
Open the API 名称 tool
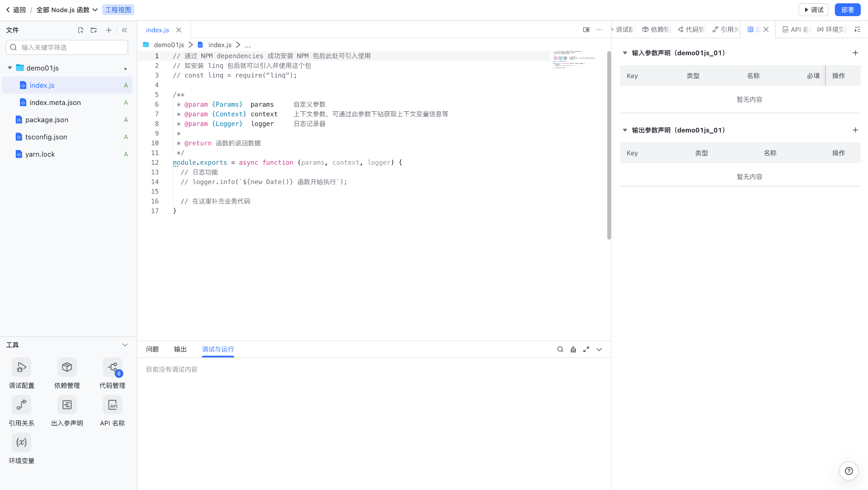(x=112, y=411)
